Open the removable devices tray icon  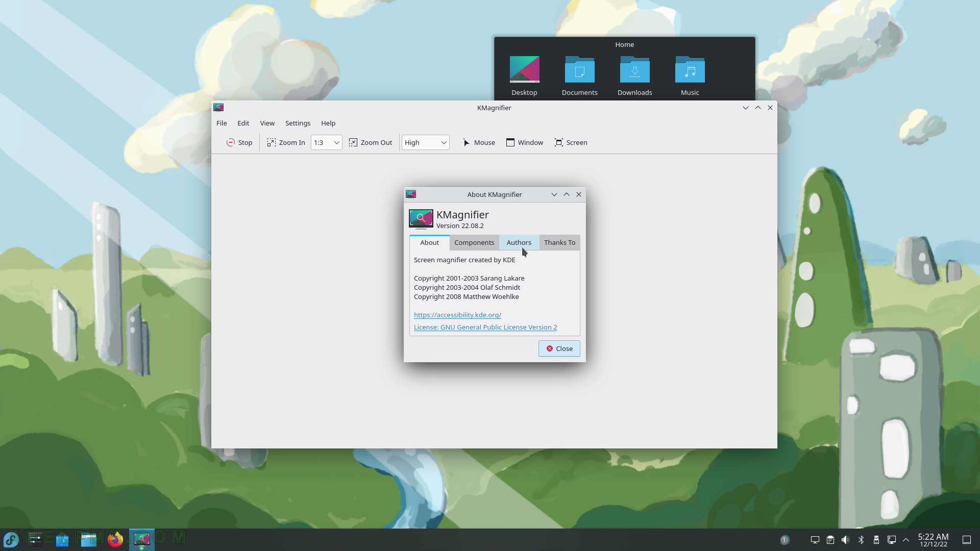(876, 540)
